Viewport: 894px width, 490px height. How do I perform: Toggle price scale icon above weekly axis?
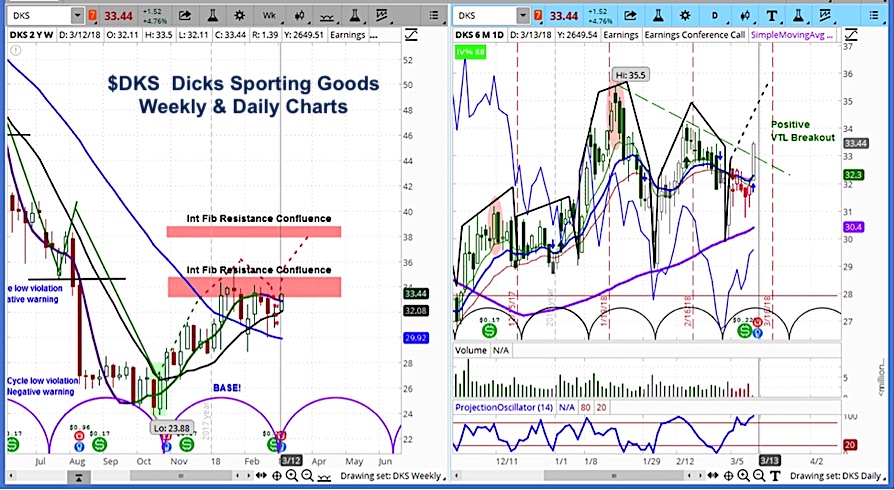point(411,35)
